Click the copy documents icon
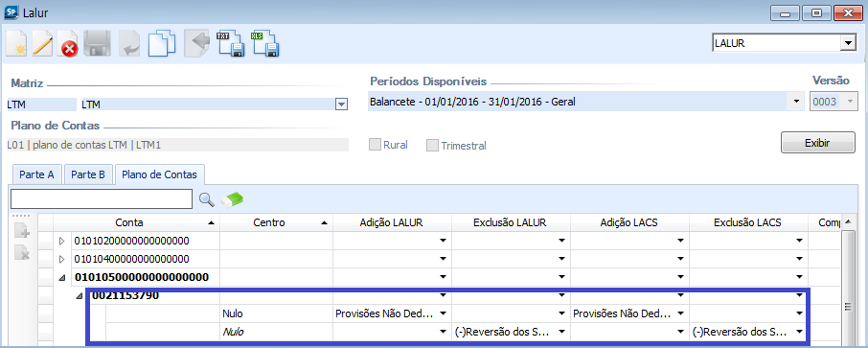The height and width of the screenshot is (348, 868). coord(163,44)
